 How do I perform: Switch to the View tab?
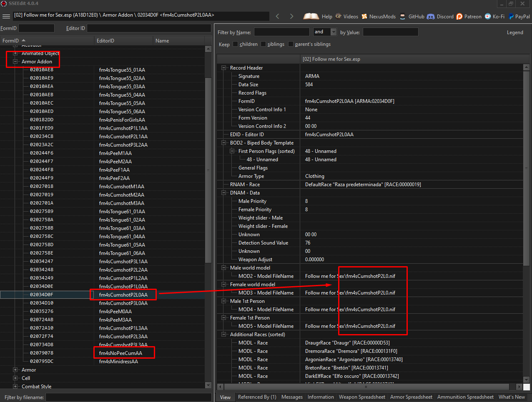tap(225, 397)
